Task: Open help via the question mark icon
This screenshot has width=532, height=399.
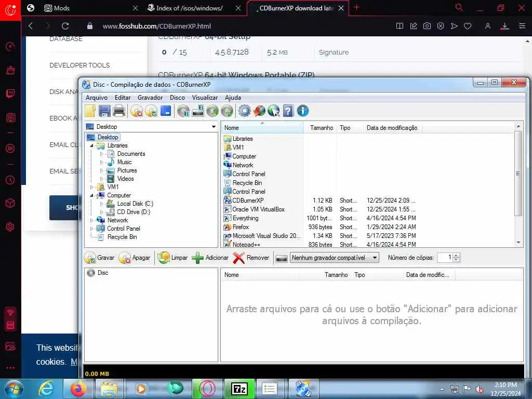Action: (288, 111)
